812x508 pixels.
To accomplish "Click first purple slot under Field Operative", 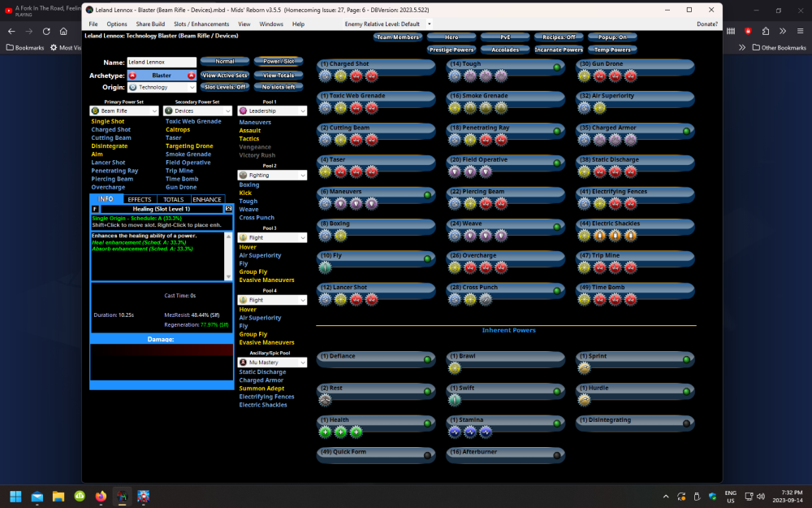I will click(456, 172).
